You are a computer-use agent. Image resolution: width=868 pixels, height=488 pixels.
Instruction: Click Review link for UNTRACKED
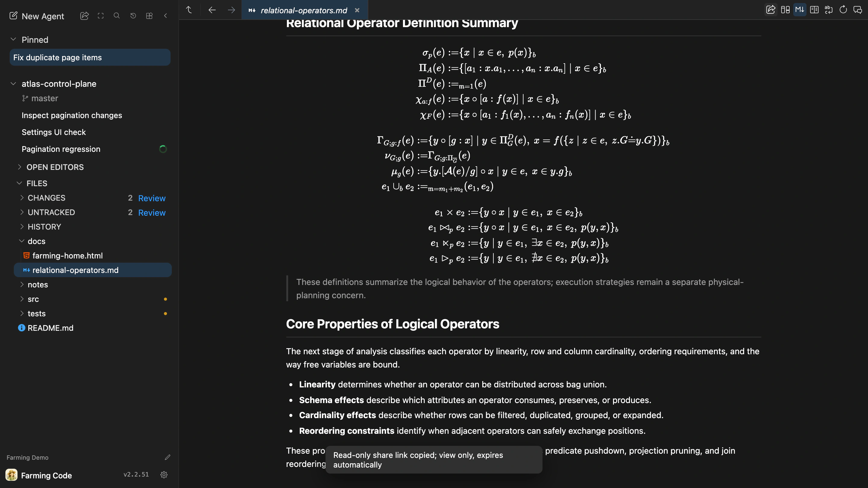point(152,212)
